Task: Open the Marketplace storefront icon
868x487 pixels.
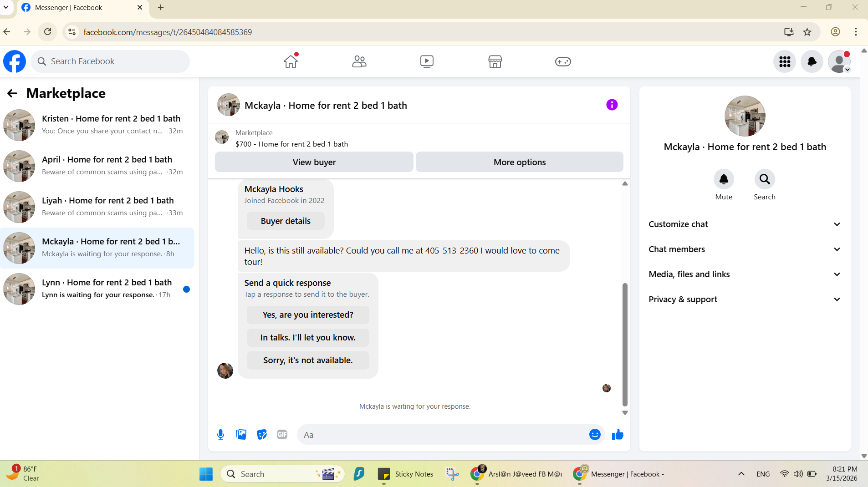Action: click(495, 61)
